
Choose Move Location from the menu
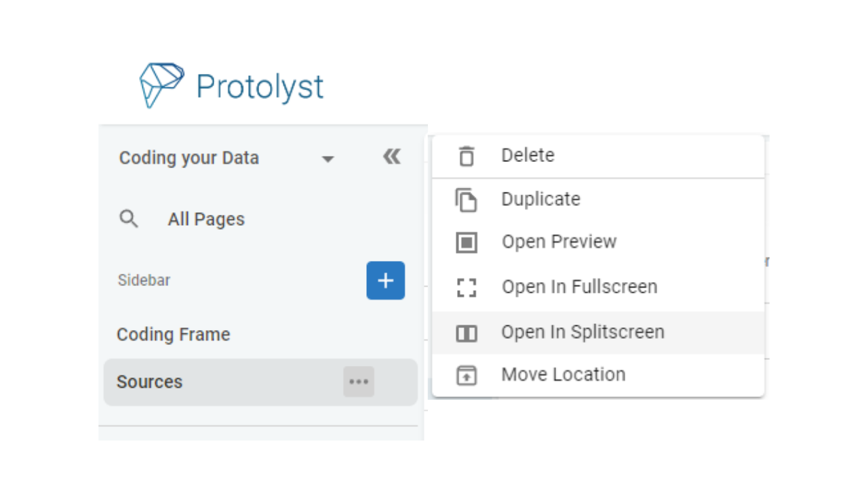563,374
